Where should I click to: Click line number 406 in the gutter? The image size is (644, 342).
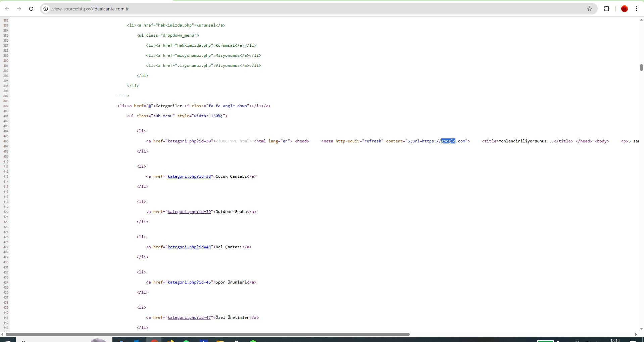[6, 141]
